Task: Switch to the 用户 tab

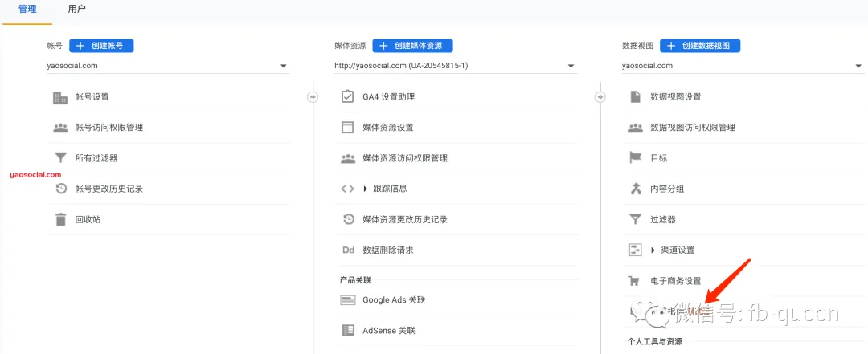Action: (77, 10)
